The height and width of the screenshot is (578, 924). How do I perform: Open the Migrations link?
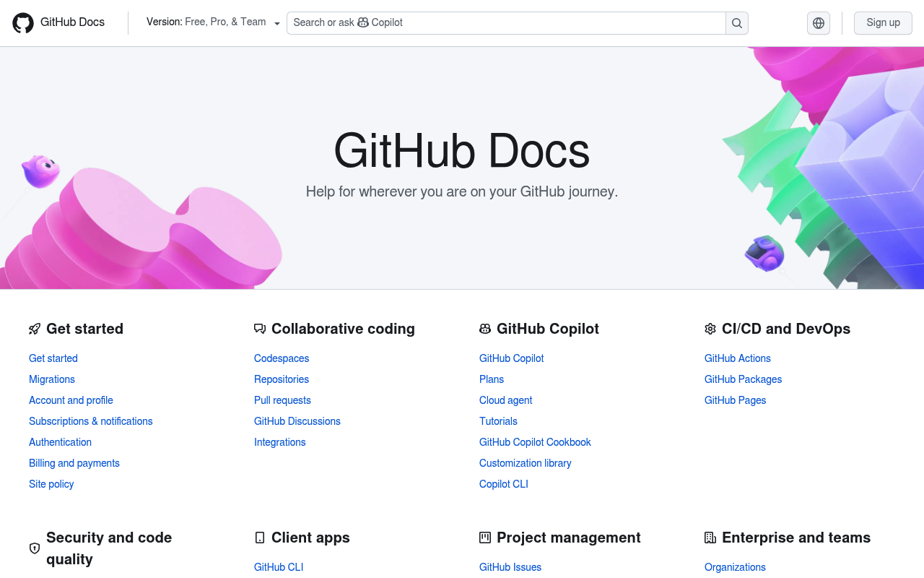52,379
